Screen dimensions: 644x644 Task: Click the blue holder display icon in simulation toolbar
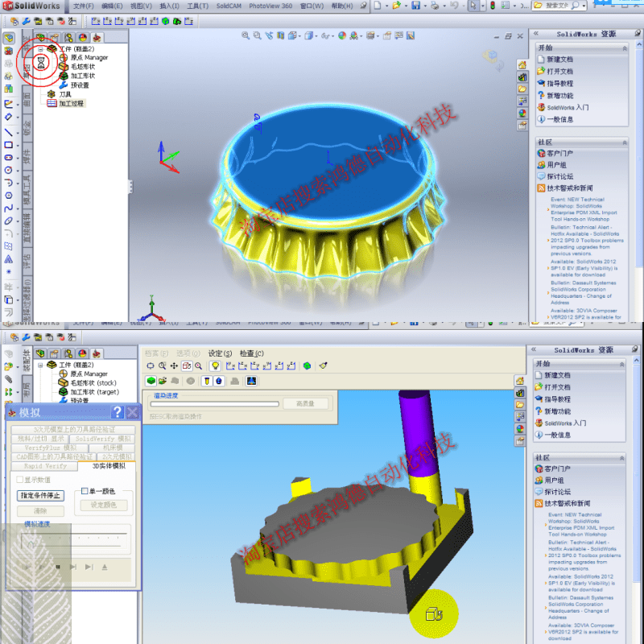(219, 381)
